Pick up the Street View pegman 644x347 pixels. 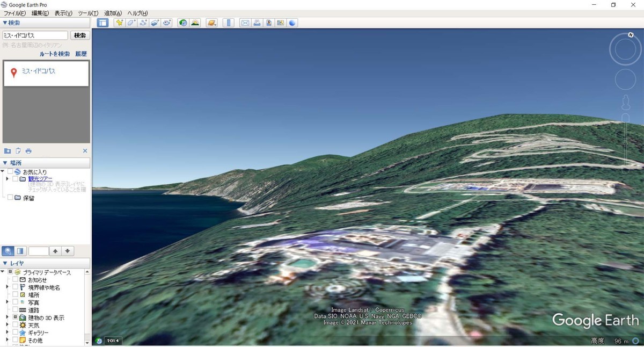click(626, 102)
